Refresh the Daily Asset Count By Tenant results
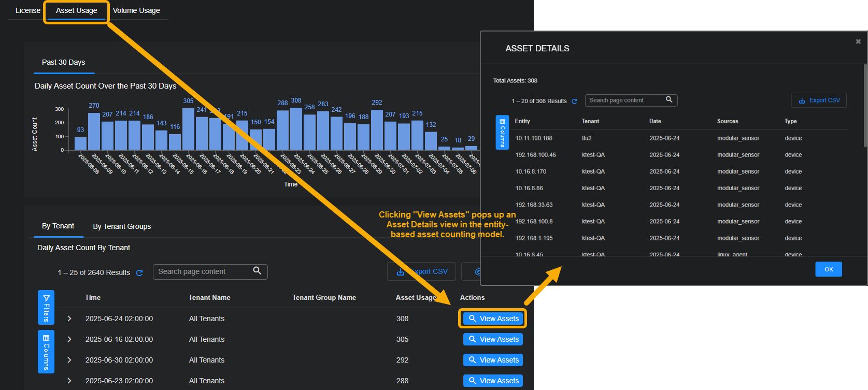This screenshot has width=868, height=390. coord(139,273)
